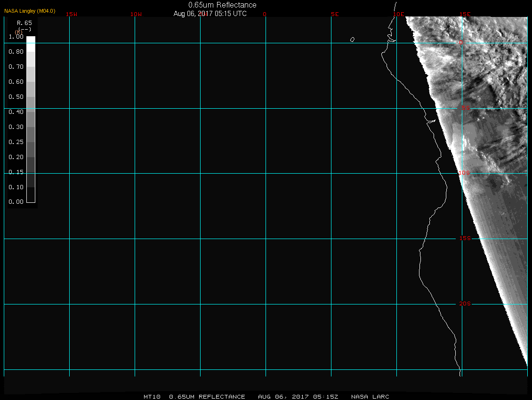The height and width of the screenshot is (400, 532).
Task: Click the 15S latitude label
Action: [465, 239]
